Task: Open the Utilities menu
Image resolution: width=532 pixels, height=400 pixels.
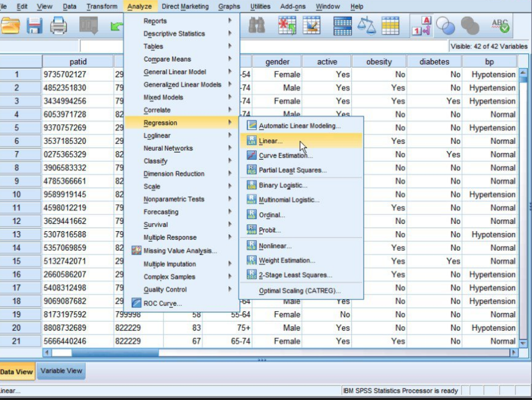Action: (x=260, y=6)
